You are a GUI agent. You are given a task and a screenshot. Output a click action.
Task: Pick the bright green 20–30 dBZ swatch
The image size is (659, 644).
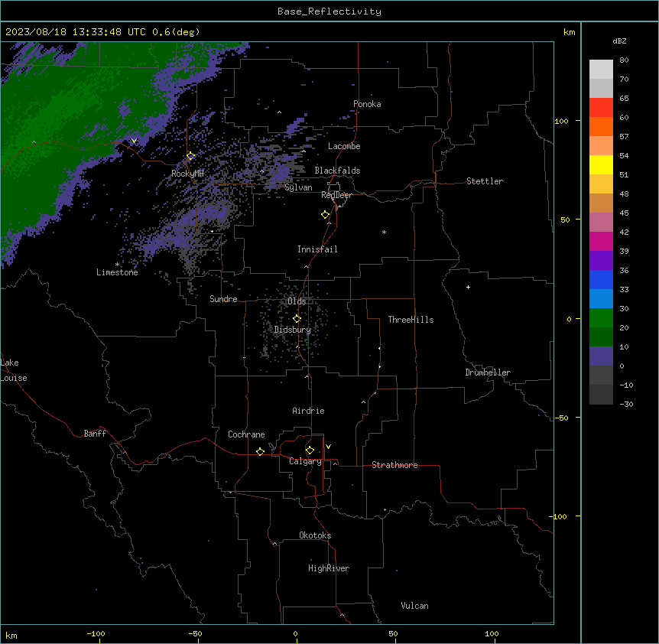601,318
